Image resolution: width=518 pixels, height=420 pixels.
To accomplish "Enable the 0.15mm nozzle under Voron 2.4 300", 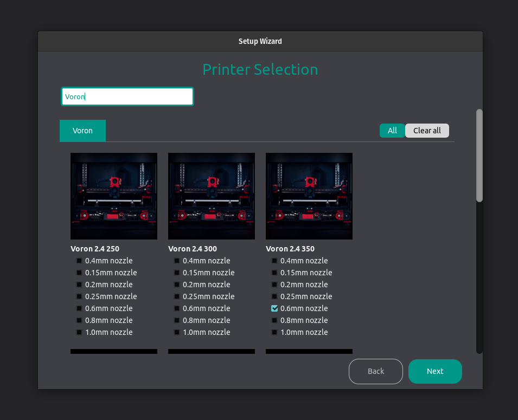I will click(x=177, y=273).
